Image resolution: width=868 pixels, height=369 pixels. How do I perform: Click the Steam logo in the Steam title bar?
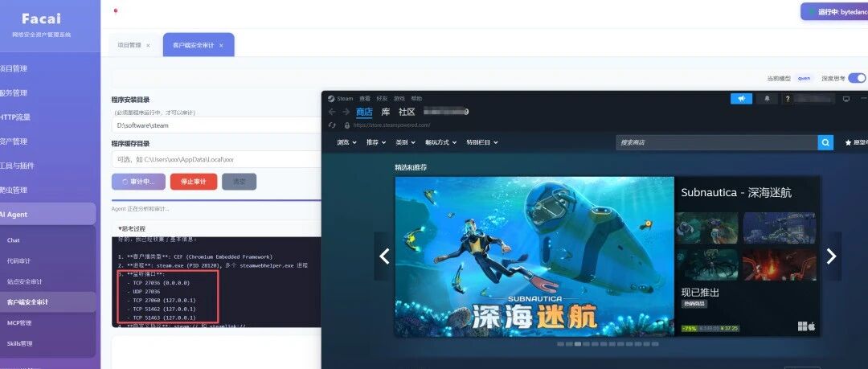point(330,99)
